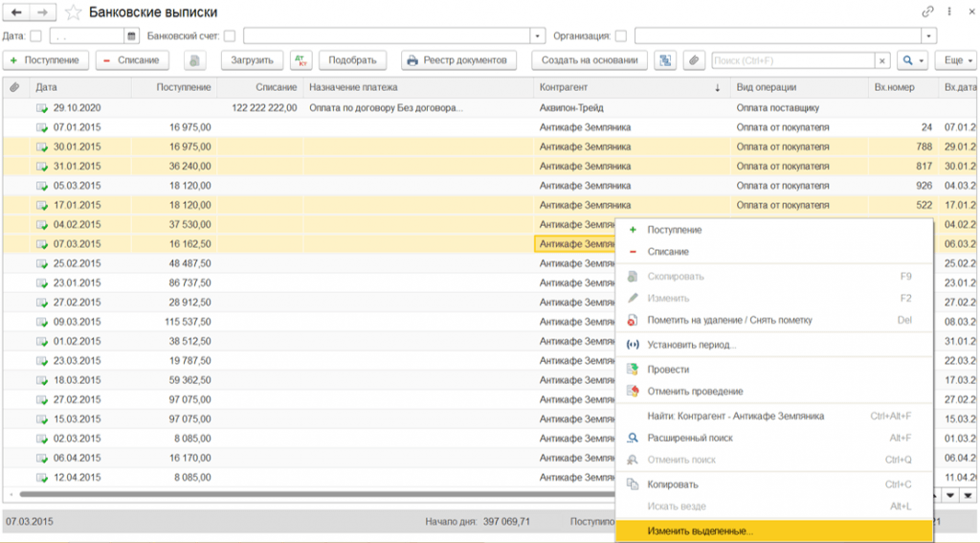Screen dimensions: 980x543
Task: Click the icon right of Создать на основании
Action: point(664,60)
